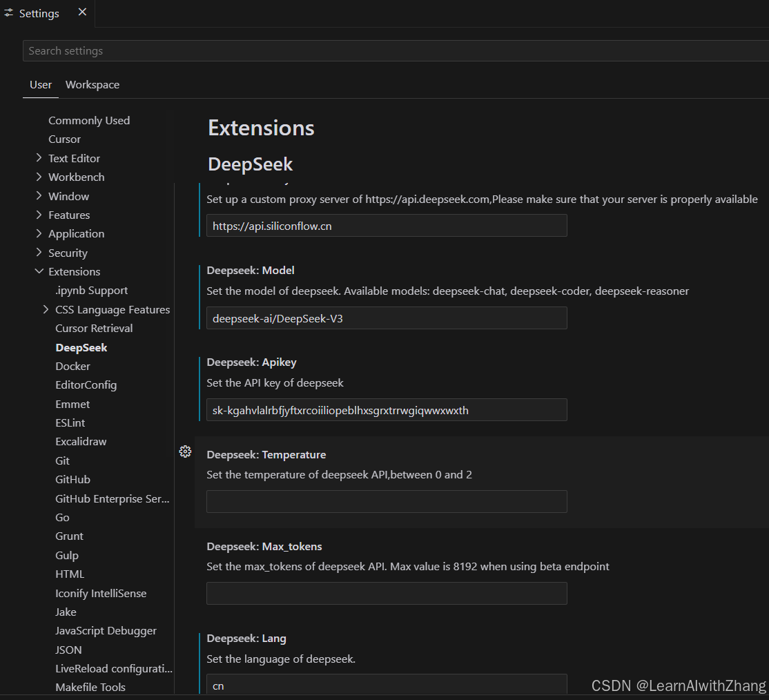Open Excalidraw settings
Image resolution: width=769 pixels, height=700 pixels.
[81, 442]
